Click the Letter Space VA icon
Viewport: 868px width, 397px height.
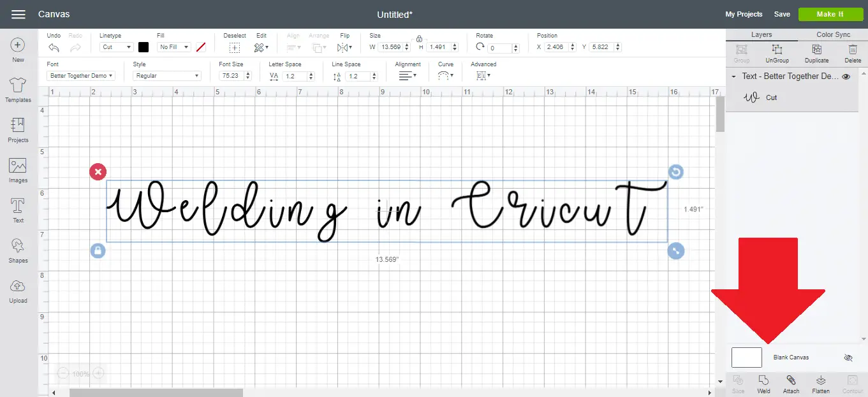click(274, 76)
